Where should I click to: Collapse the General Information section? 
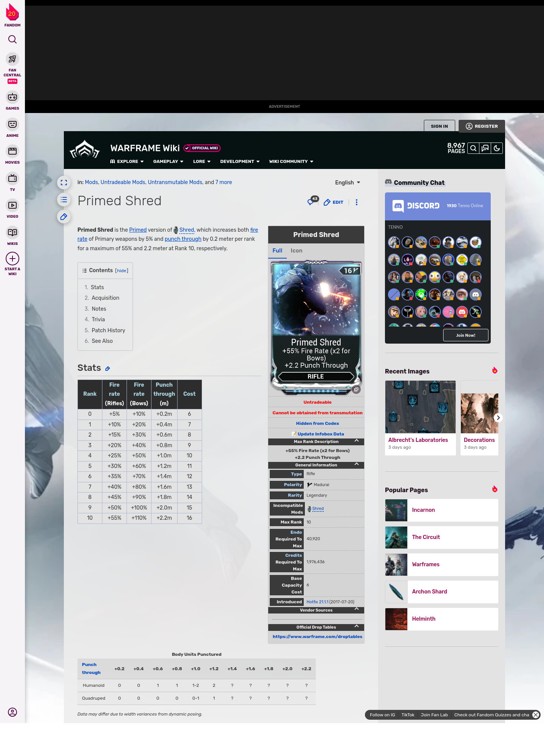click(356, 464)
